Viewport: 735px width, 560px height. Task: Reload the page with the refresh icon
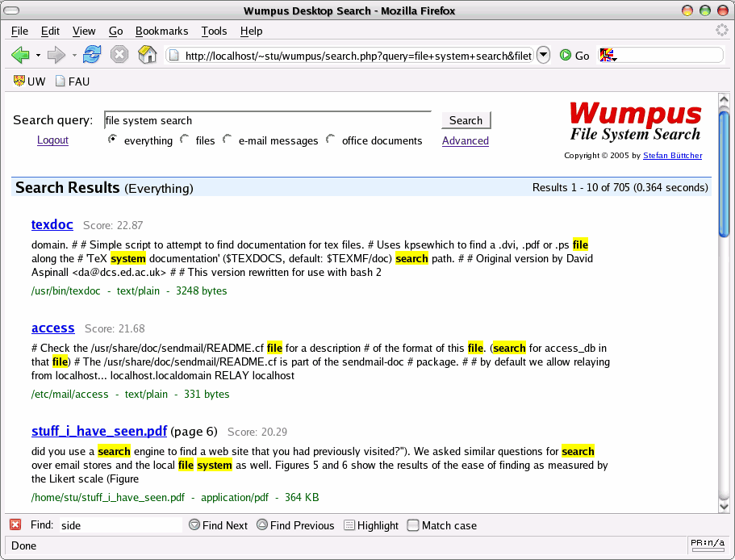[92, 55]
